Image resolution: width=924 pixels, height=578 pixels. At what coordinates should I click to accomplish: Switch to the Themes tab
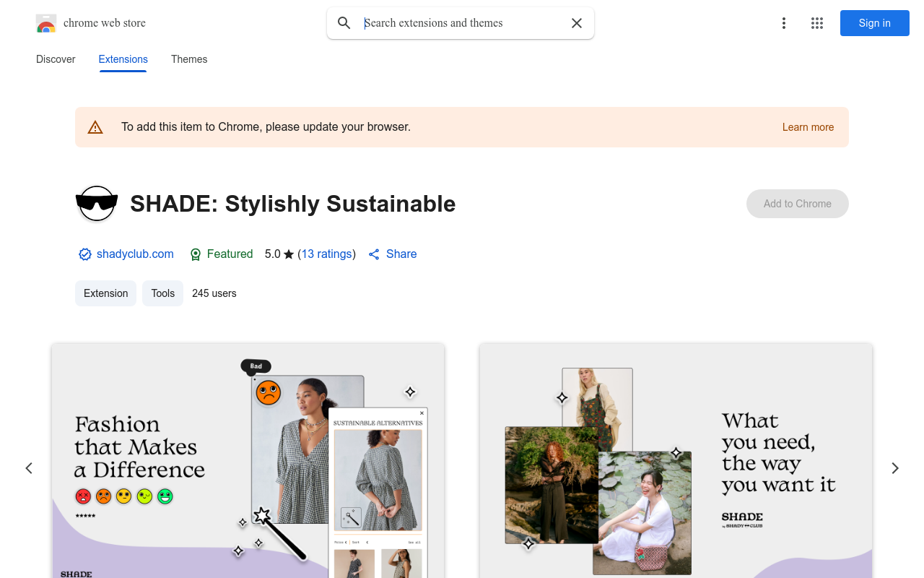click(189, 59)
